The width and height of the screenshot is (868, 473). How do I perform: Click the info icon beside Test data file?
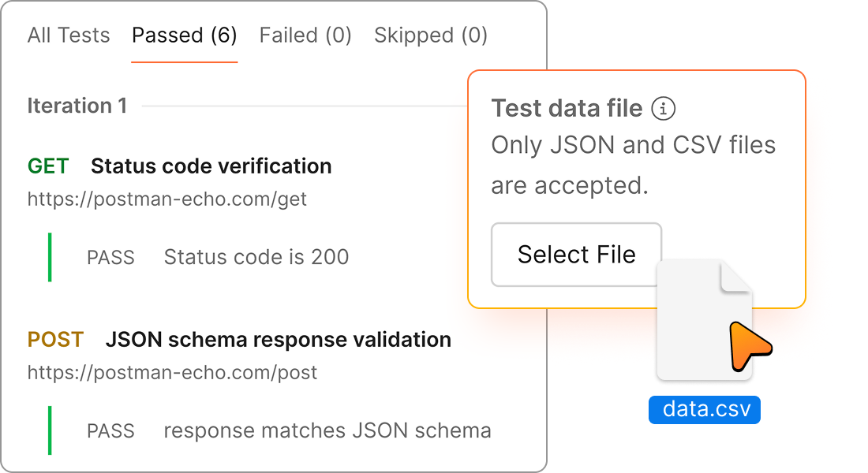663,109
